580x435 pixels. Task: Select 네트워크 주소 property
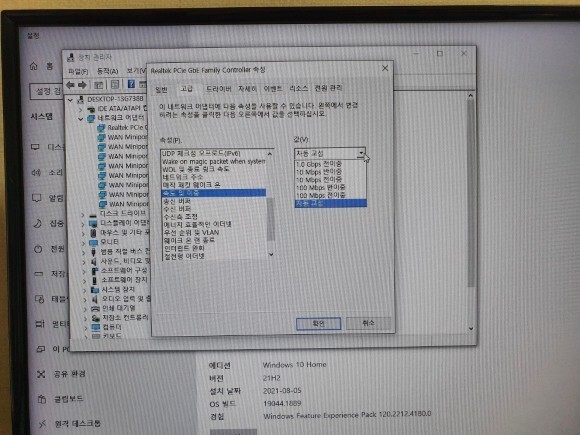click(213, 177)
